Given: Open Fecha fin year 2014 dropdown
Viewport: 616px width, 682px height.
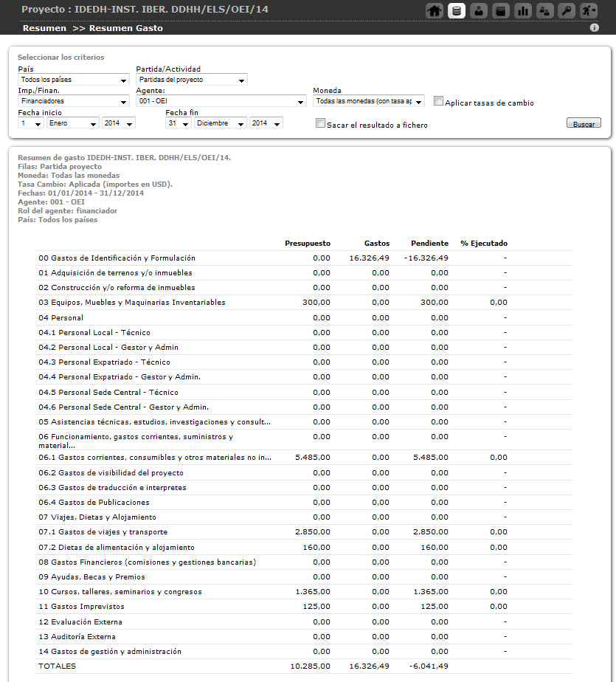Looking at the screenshot, I should tap(266, 123).
